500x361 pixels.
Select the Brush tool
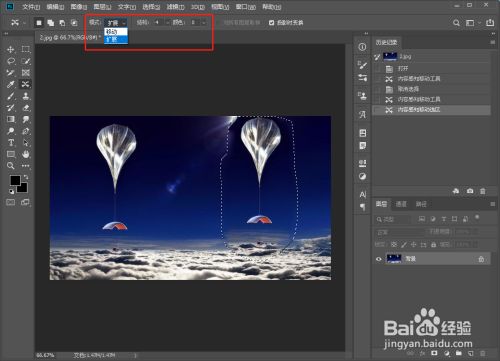11,96
